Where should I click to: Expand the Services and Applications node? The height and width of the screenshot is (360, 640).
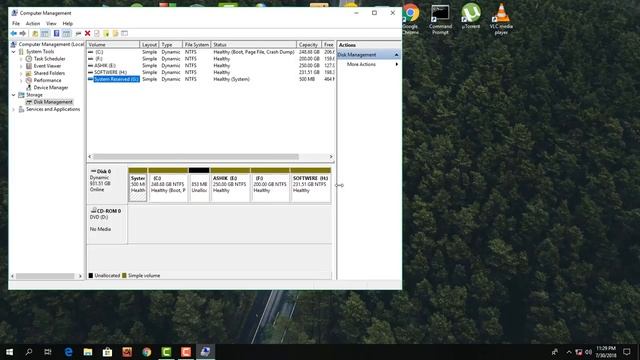click(13, 109)
